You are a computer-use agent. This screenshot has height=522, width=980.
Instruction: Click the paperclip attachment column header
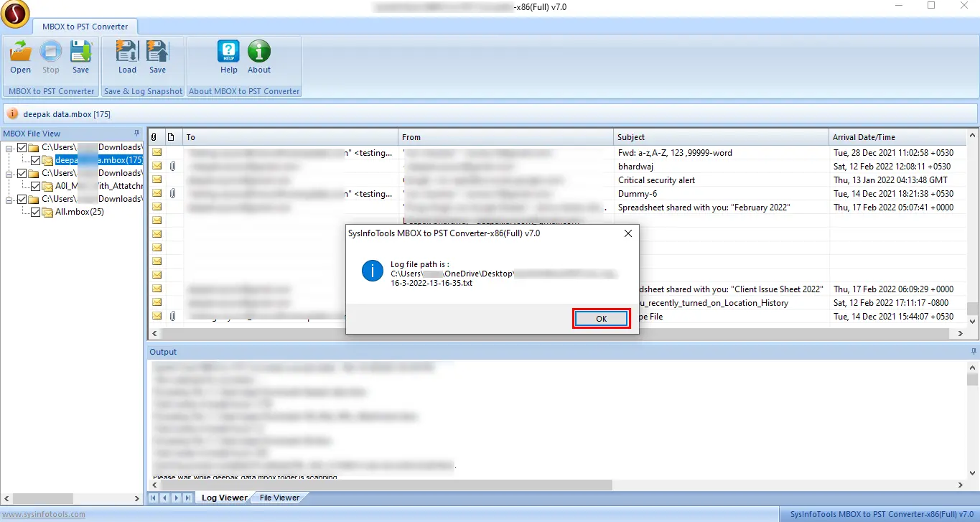pyautogui.click(x=154, y=137)
